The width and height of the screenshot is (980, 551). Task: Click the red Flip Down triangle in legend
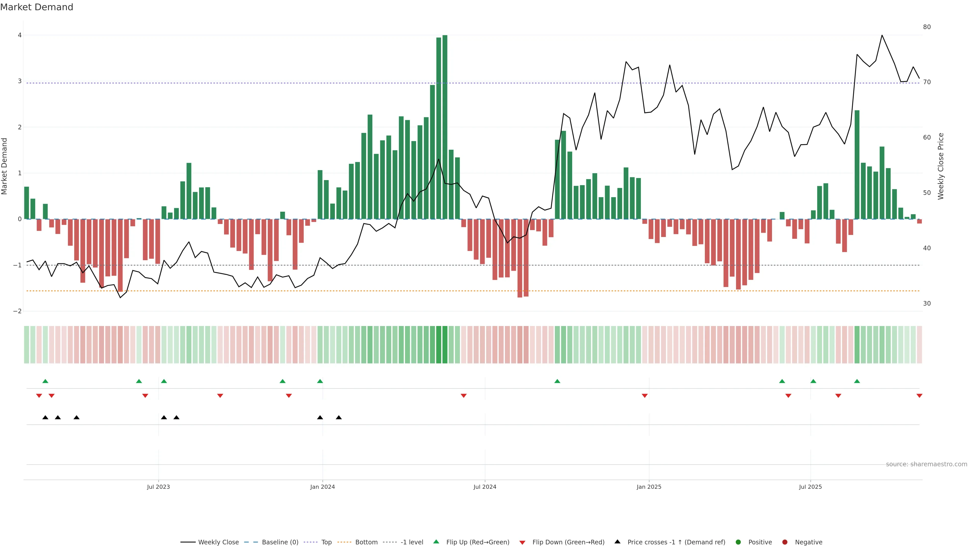[x=522, y=542]
